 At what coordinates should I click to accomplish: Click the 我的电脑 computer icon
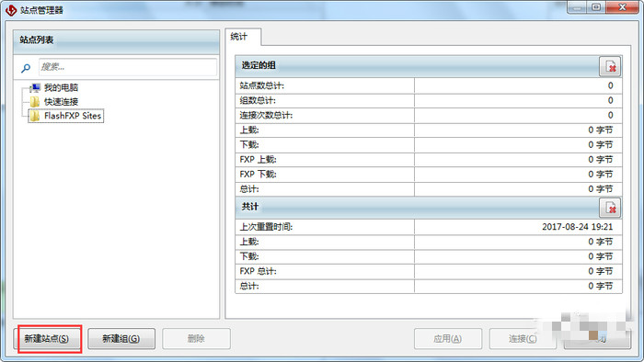pyautogui.click(x=35, y=87)
